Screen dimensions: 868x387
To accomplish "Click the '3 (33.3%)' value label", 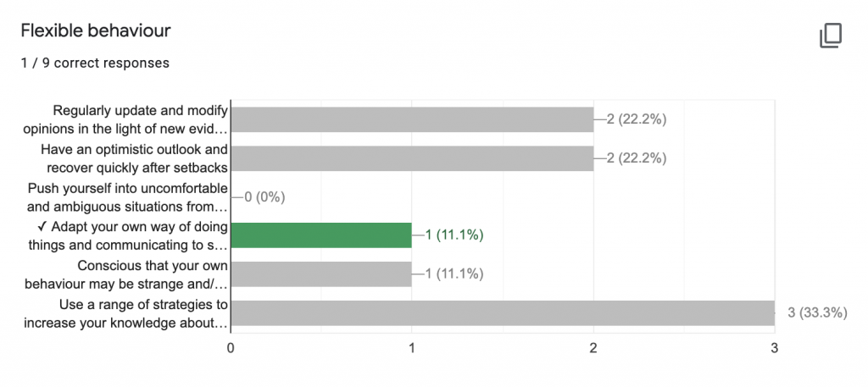I will (x=817, y=312).
